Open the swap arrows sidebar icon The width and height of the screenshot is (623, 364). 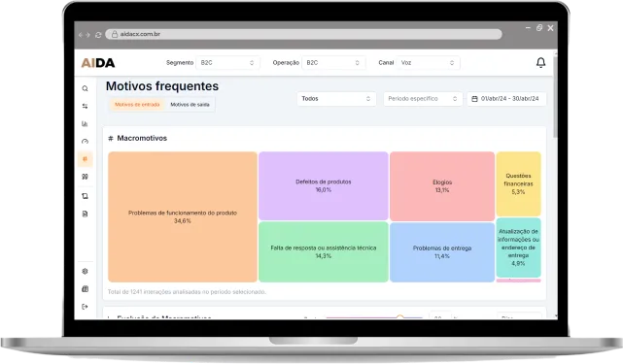pyautogui.click(x=85, y=106)
